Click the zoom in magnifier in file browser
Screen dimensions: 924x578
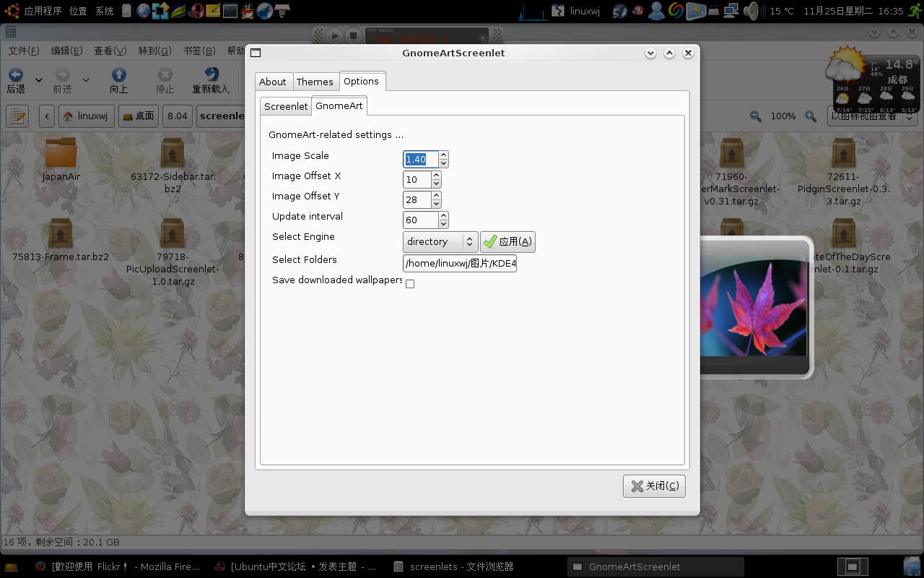click(x=811, y=116)
